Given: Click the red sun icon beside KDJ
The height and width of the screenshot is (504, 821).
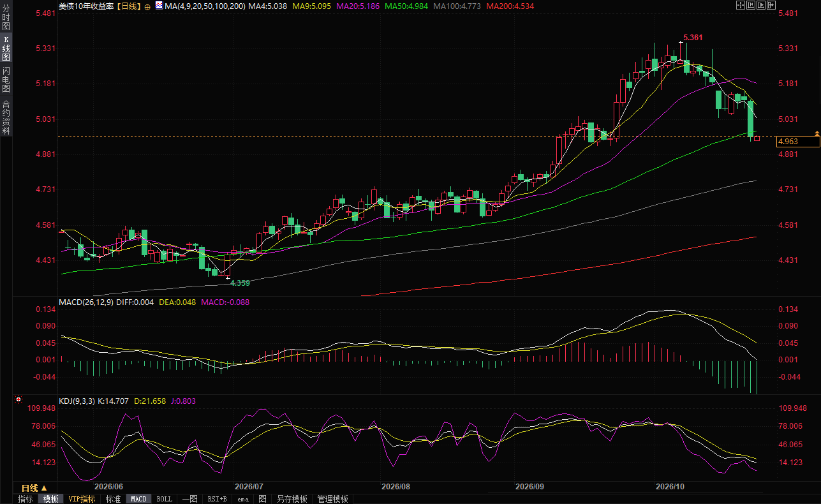Looking at the screenshot, I should (18, 401).
